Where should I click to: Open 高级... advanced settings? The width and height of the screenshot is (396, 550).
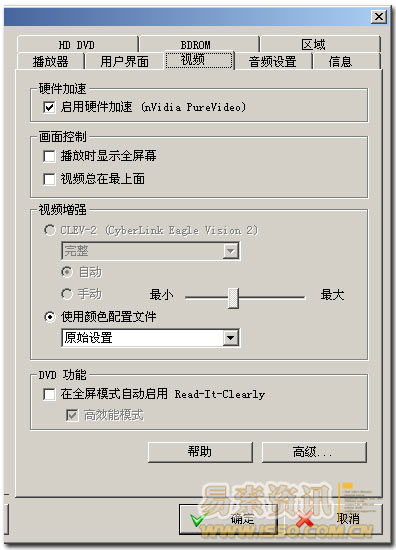click(314, 452)
